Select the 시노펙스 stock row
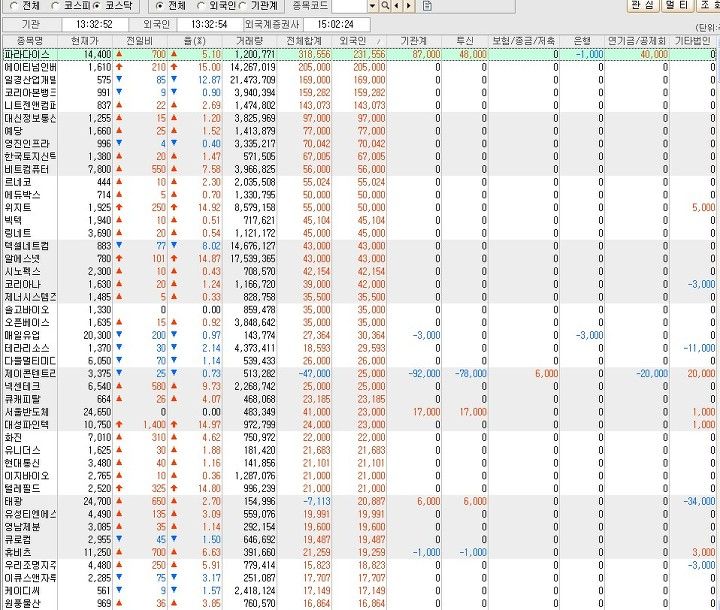Viewport: 720px width, 610px height. tap(360, 271)
